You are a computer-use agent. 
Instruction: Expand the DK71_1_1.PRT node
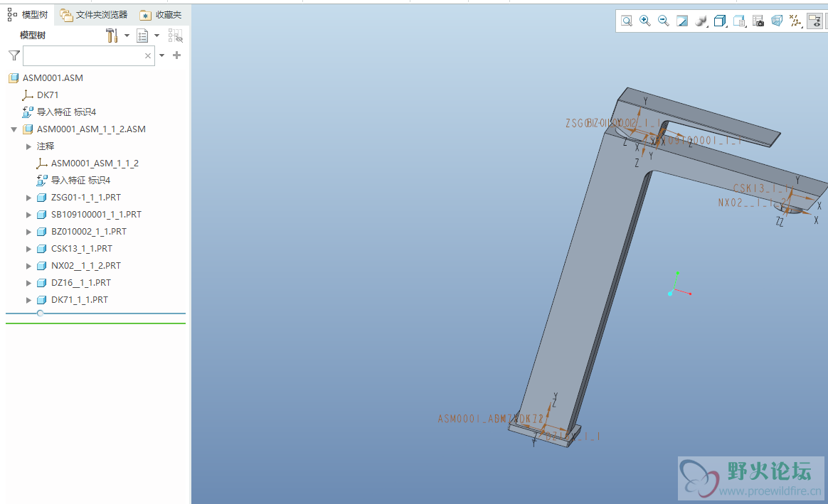[28, 300]
